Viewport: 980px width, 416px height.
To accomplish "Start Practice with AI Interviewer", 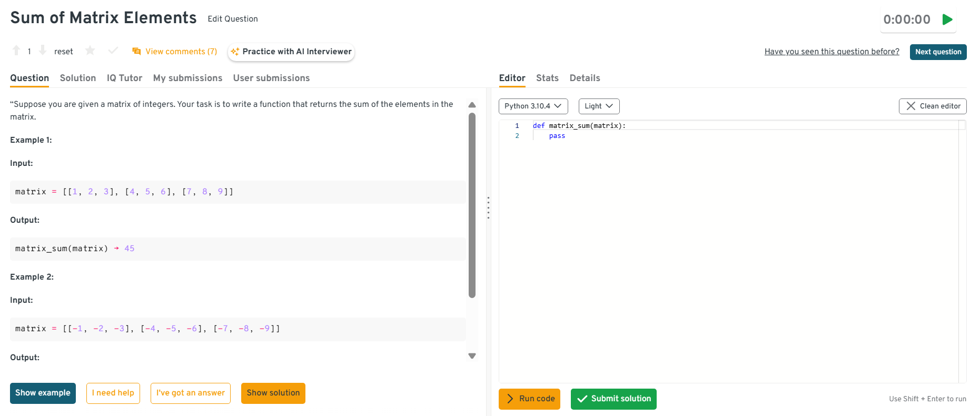I will coord(291,52).
